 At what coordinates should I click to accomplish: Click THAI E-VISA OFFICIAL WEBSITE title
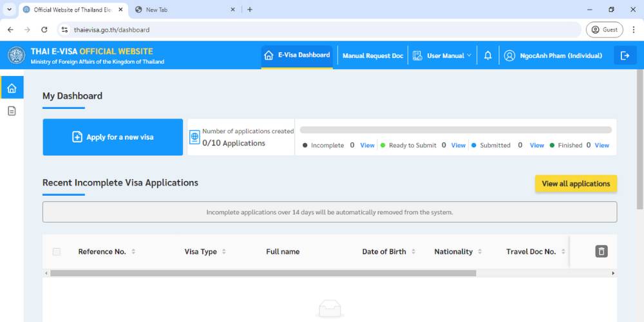[x=91, y=52]
